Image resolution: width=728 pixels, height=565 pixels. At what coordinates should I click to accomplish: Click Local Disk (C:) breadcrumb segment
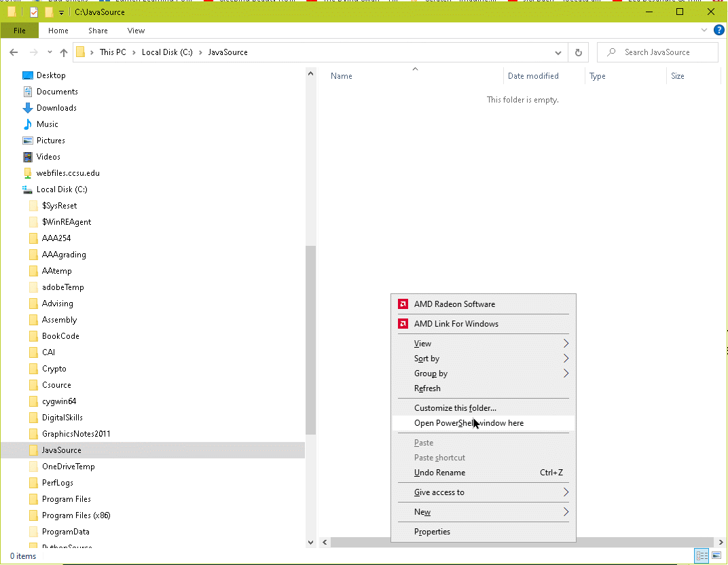167,52
